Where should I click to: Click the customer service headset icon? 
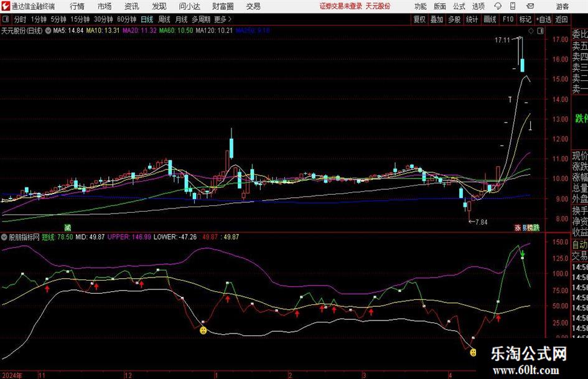tap(498, 6)
